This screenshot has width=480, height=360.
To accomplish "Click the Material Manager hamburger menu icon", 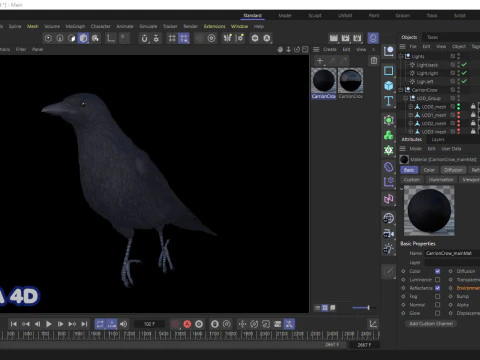I will pos(316,49).
